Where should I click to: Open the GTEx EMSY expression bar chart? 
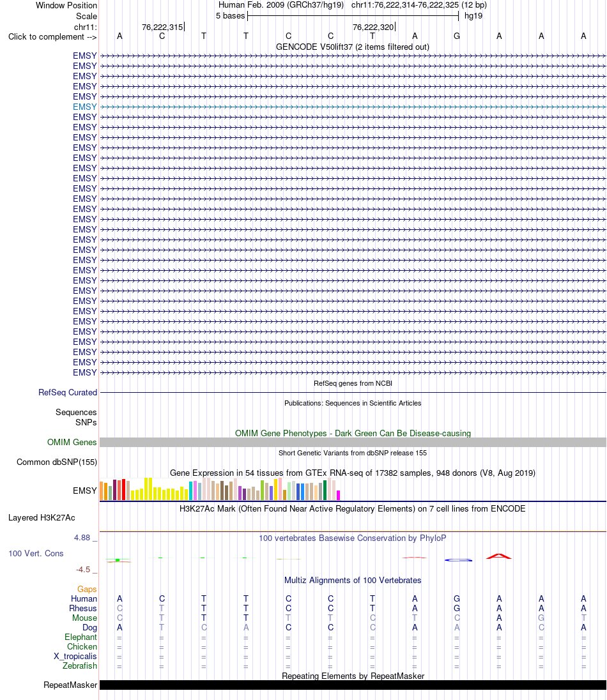[220, 489]
